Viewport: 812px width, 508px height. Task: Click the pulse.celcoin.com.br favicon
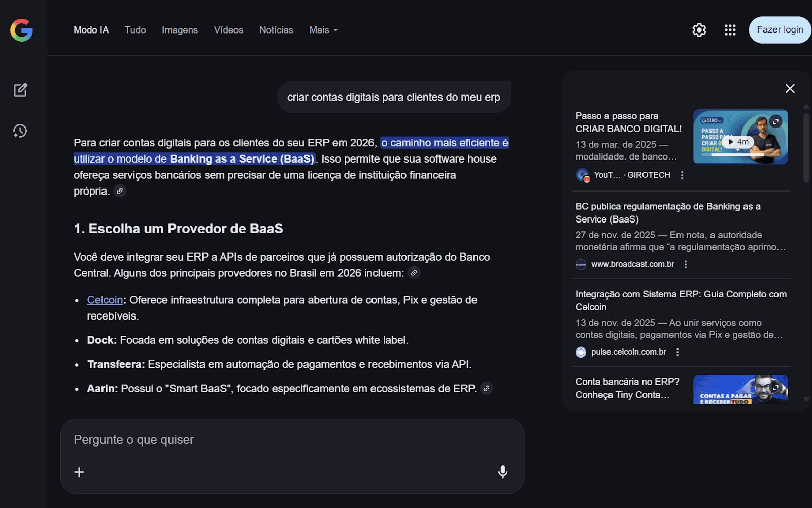[581, 352]
